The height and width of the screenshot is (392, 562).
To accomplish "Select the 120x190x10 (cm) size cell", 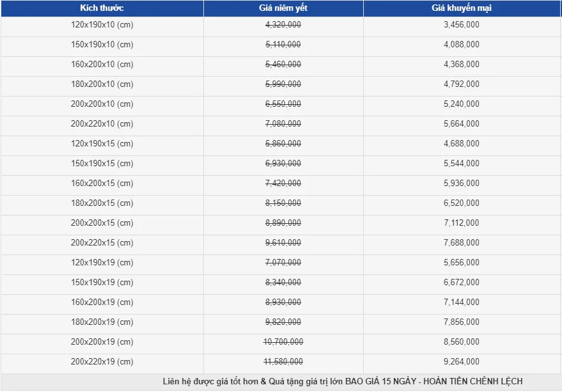I will tap(102, 25).
